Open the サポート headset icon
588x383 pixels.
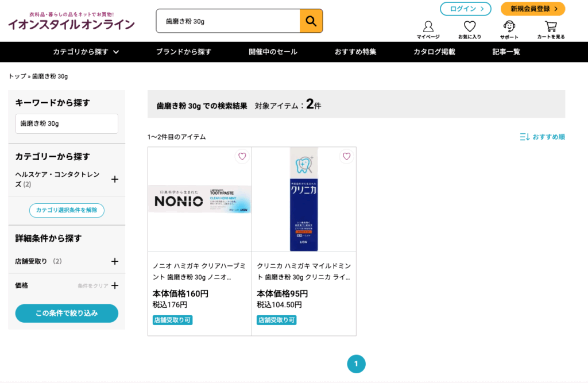click(509, 30)
